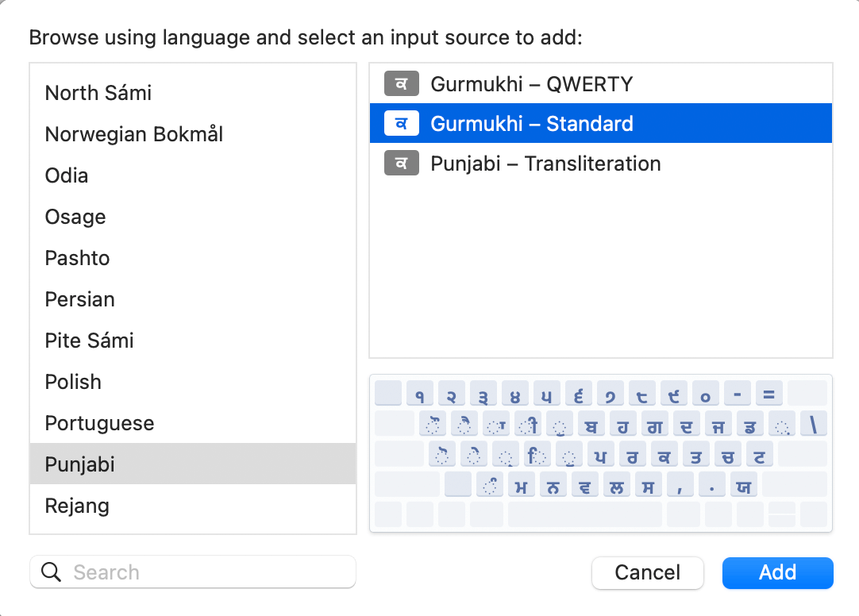Click the Gurmukhi – Standard input source icon

tap(401, 124)
